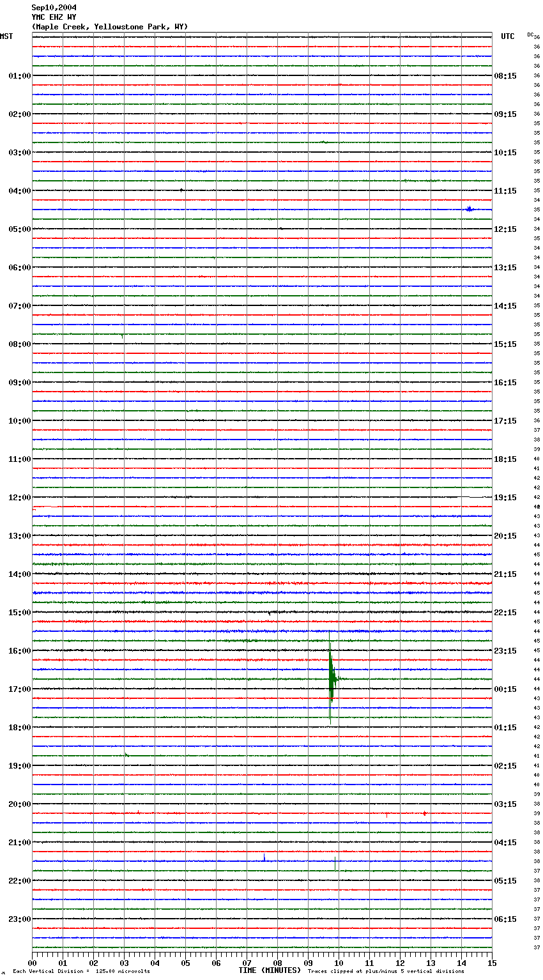Click the 21:15 UTC time label
The image size is (543, 980).
pos(505,574)
